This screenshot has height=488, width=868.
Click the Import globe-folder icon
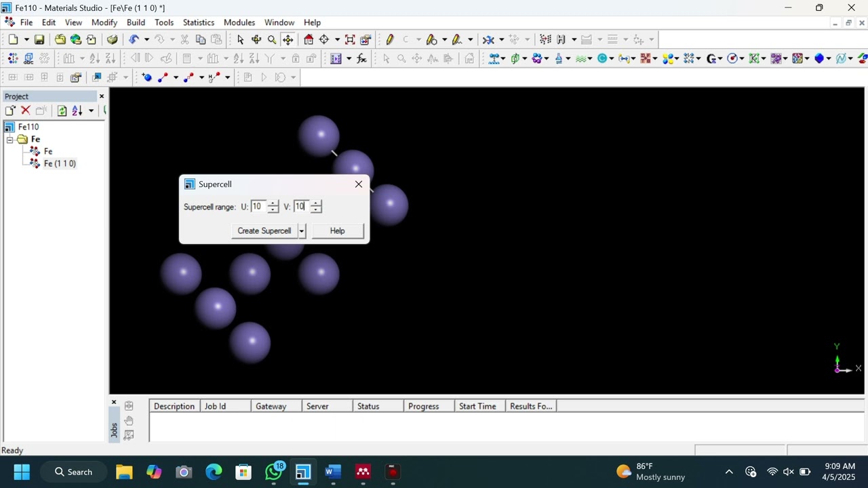(76, 40)
